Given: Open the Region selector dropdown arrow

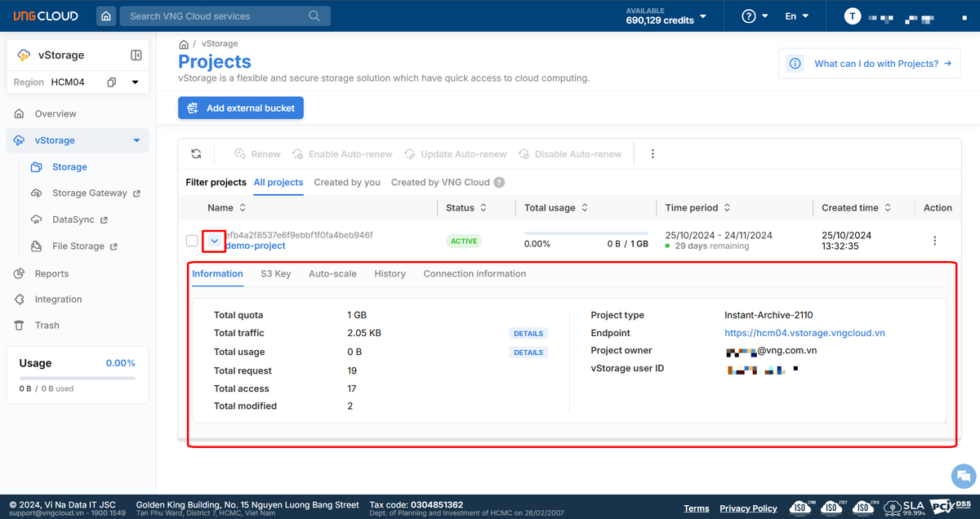Looking at the screenshot, I should tap(136, 82).
